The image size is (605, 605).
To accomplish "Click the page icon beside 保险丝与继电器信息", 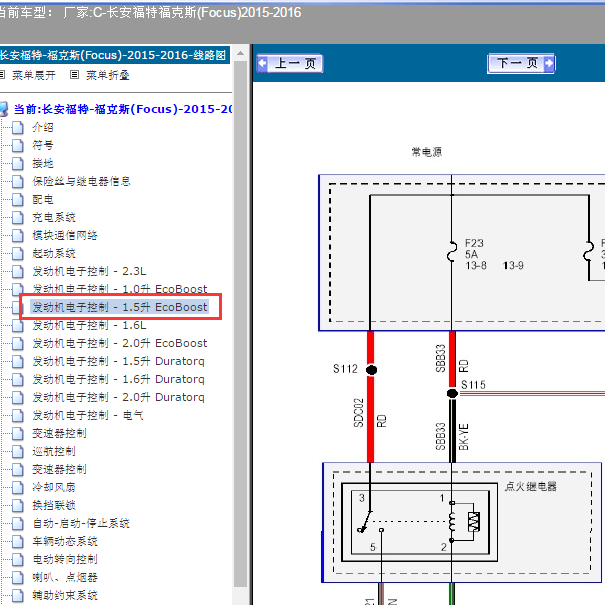I will click(17, 181).
